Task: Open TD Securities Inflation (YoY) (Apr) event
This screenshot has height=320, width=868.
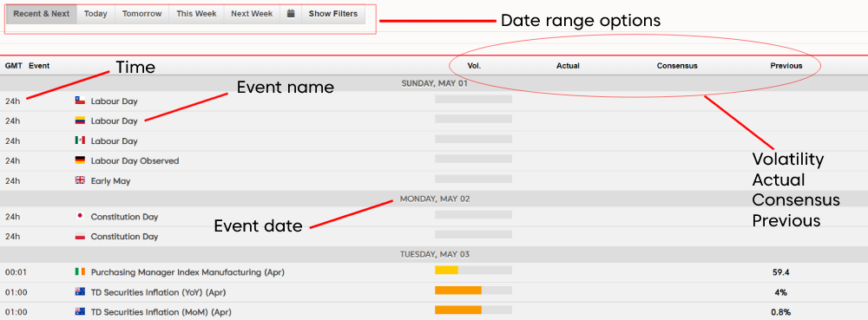Action: tap(158, 292)
